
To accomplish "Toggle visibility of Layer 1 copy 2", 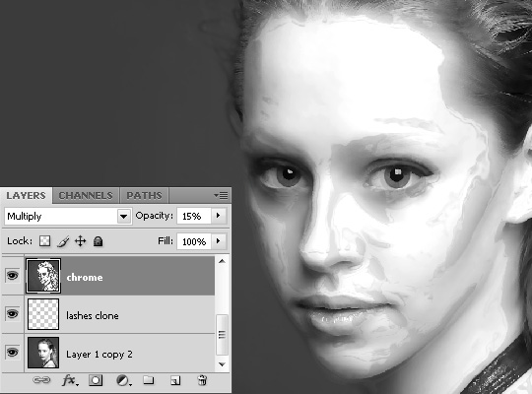I will [12, 353].
